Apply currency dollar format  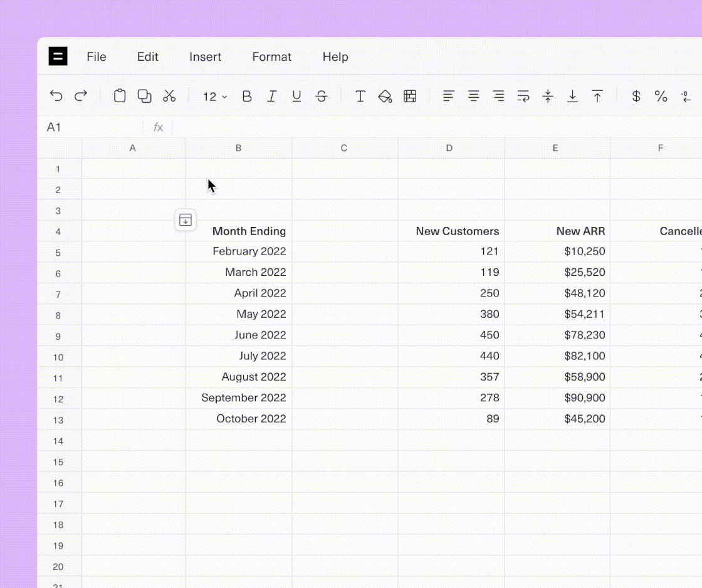coord(636,97)
